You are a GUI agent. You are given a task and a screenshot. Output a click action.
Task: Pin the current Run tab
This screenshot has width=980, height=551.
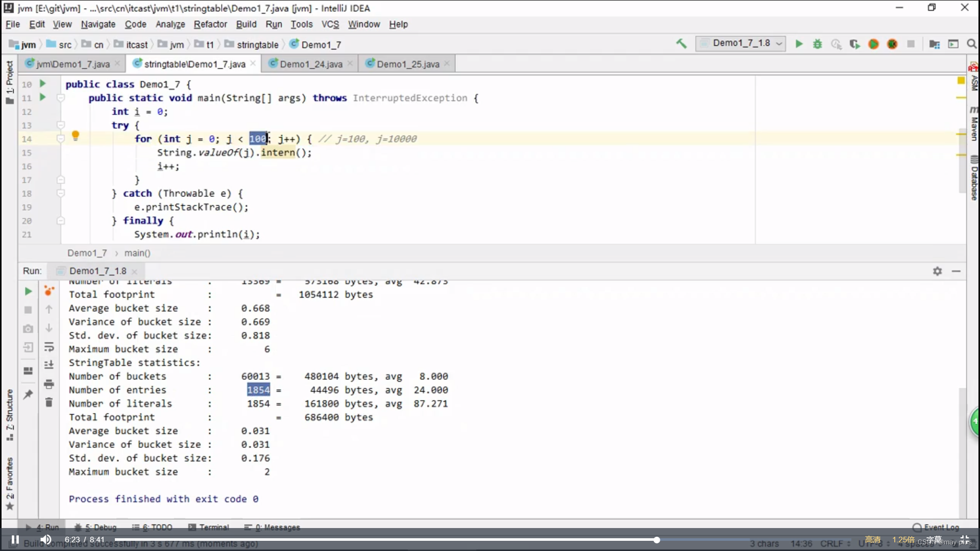[x=28, y=394]
